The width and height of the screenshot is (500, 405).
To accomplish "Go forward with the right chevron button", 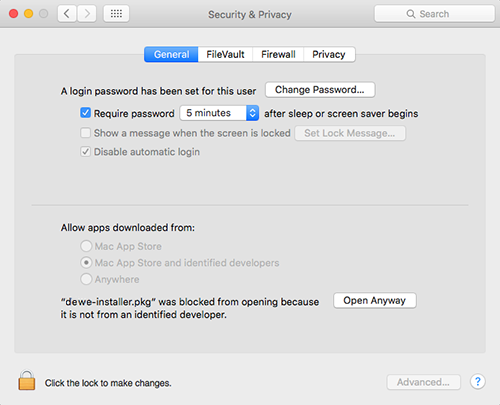I will coord(87,14).
